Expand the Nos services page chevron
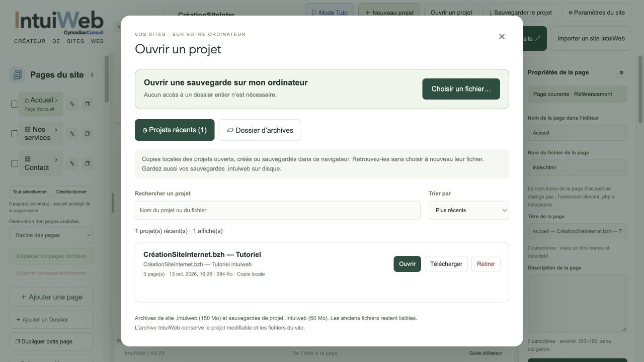 pyautogui.click(x=56, y=130)
